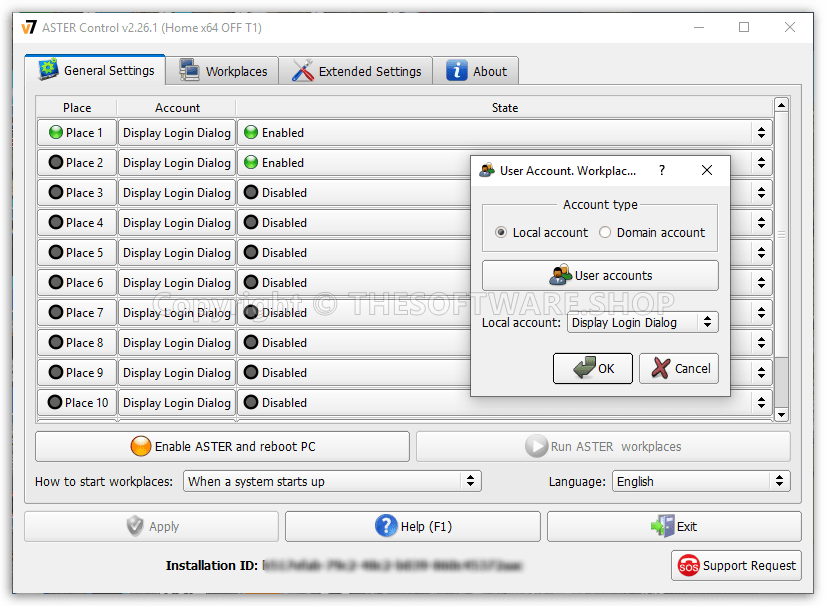Click the green status icon beside Place 1
The height and width of the screenshot is (606, 826).
tap(56, 132)
